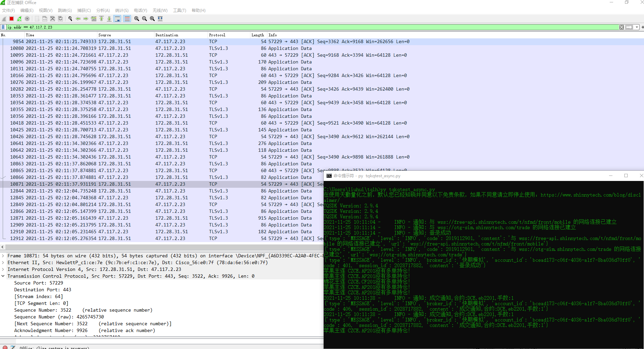The height and width of the screenshot is (349, 644).
Task: Click the ip.addr display filter field
Action: click(312, 27)
